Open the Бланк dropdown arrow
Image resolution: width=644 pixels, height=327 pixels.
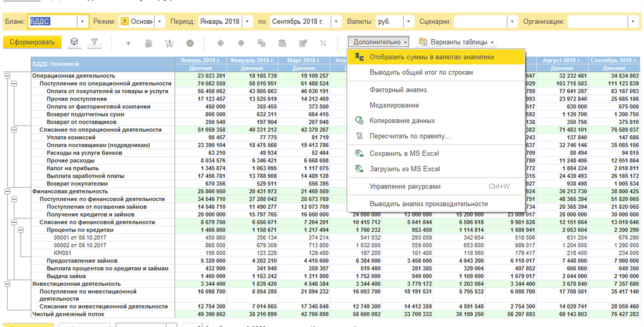click(82, 21)
